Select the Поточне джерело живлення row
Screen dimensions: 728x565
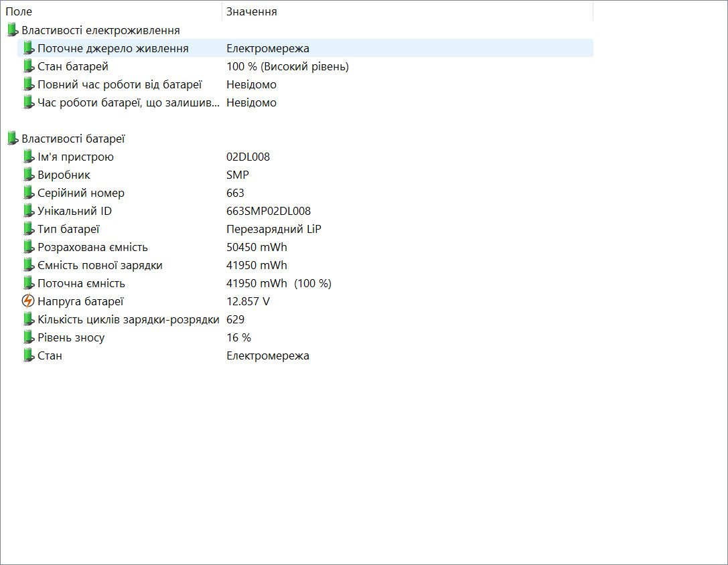(305, 48)
